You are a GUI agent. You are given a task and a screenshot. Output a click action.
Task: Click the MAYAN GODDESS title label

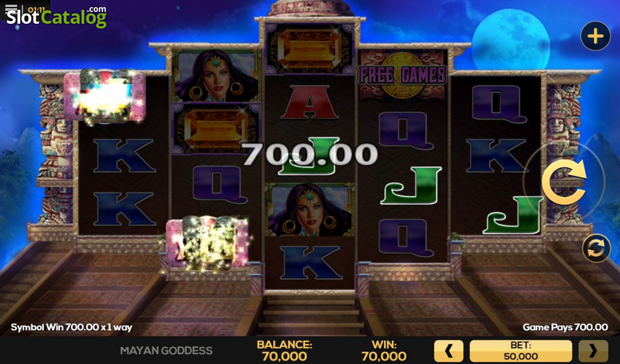click(x=166, y=351)
